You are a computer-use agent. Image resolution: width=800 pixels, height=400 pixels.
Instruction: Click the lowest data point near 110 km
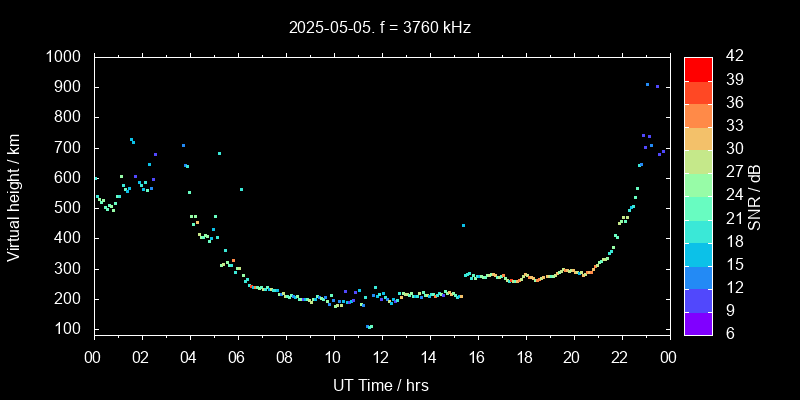[370, 327]
